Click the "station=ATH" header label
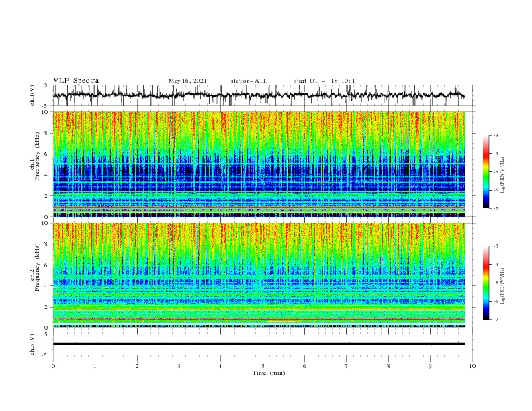 point(249,81)
